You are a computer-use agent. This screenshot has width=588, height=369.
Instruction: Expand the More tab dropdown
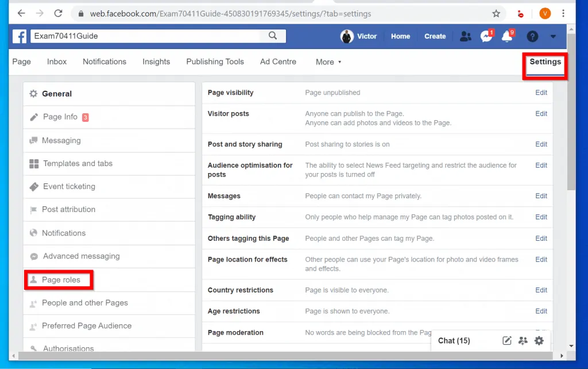[328, 61]
